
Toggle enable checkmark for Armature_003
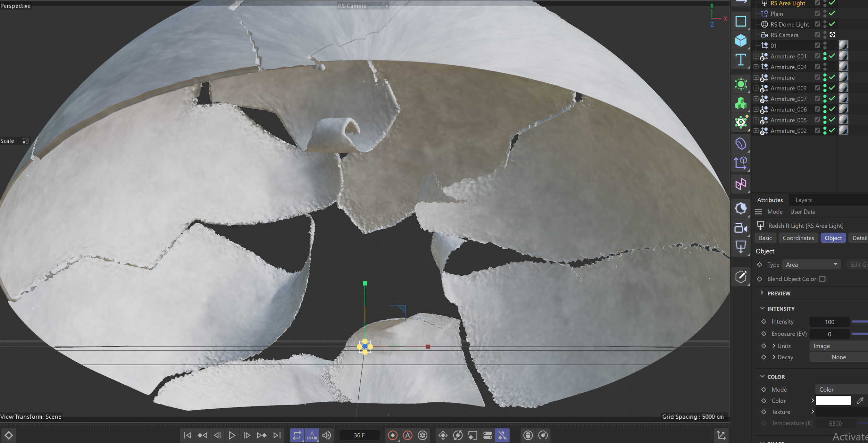point(832,88)
